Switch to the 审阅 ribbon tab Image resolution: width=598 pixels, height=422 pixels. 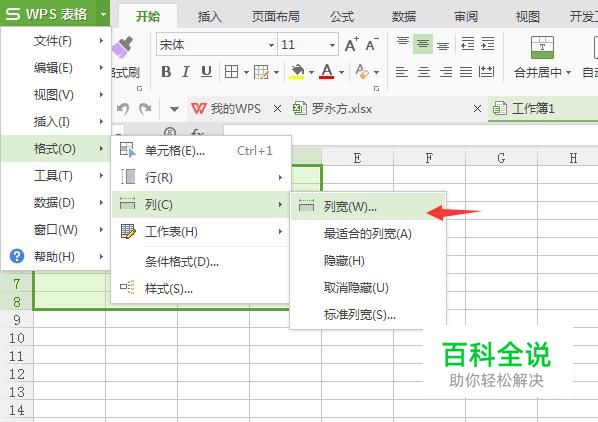[466, 16]
